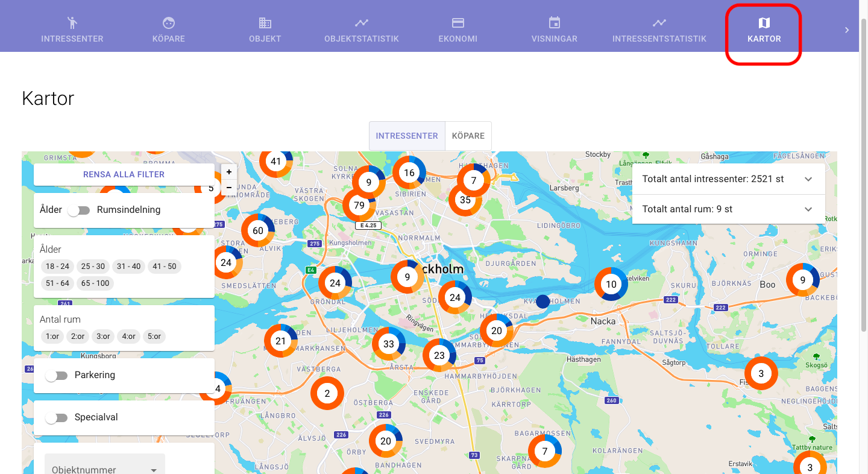868x474 pixels.
Task: Switch to the Köpare map tab
Action: (468, 136)
